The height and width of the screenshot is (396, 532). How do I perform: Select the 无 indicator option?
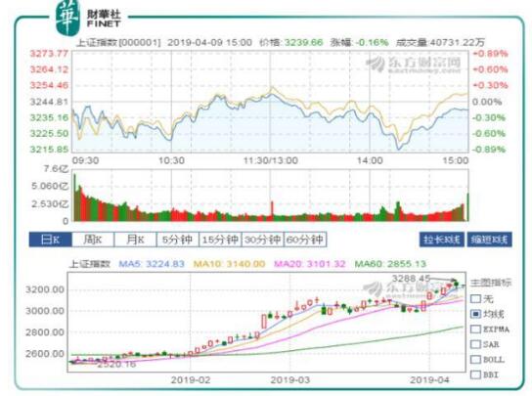475,298
